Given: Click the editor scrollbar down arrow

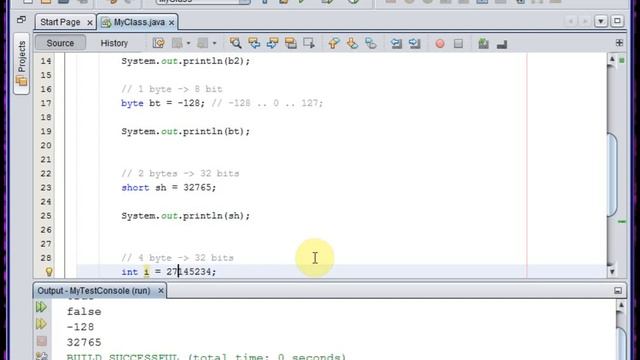Looking at the screenshot, I should 612,271.
